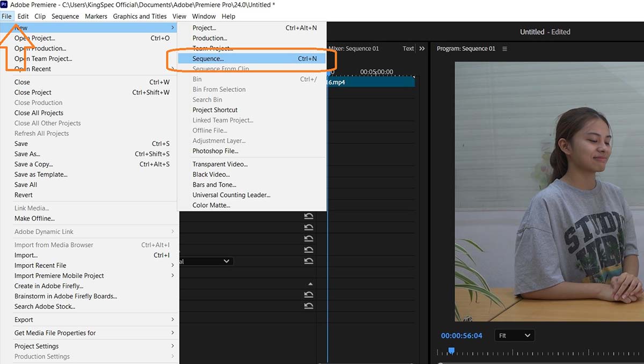Choose Black Video... from submenu

(252, 174)
